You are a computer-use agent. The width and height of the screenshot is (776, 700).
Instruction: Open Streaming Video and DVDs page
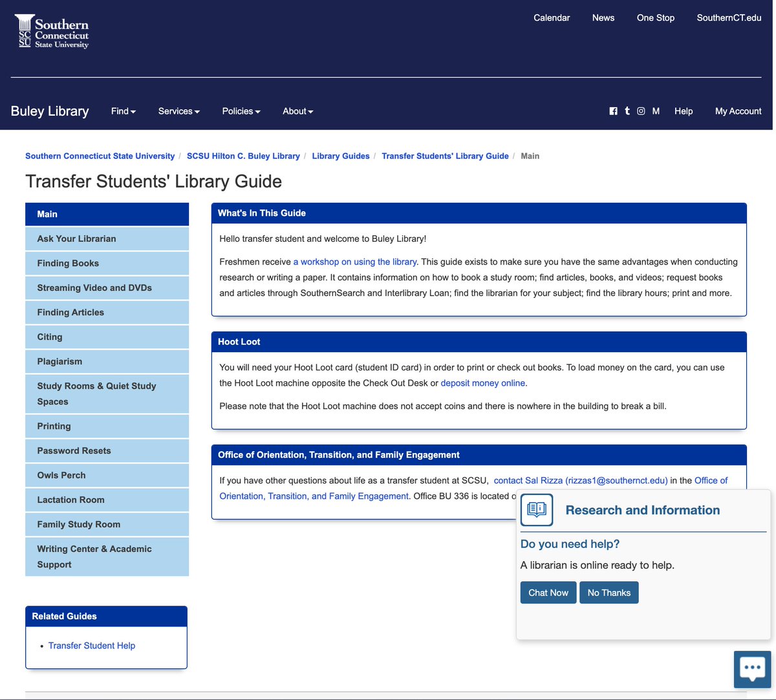[107, 288]
